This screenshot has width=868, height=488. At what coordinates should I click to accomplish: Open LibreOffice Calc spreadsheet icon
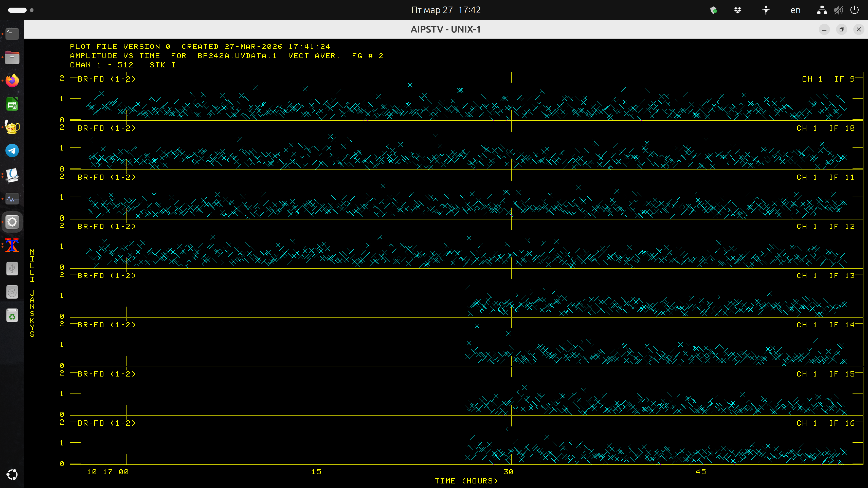pyautogui.click(x=12, y=105)
